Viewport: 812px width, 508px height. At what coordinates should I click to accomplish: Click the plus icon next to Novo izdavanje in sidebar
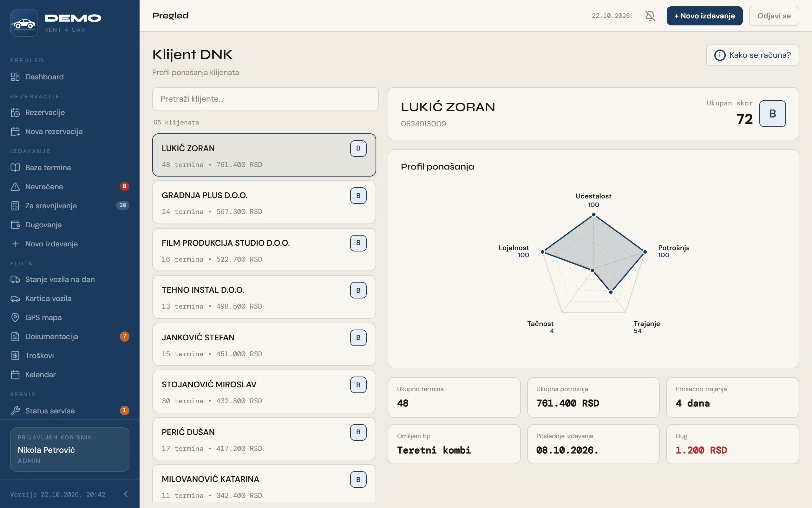click(15, 244)
